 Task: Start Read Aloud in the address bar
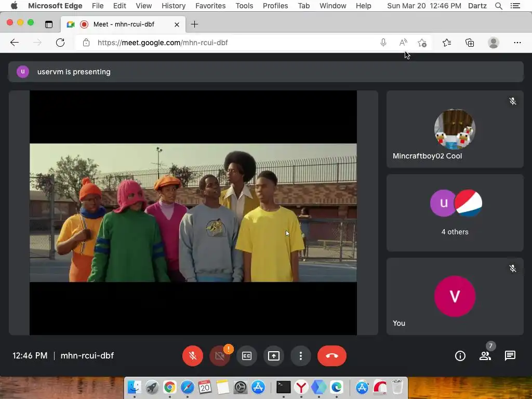click(x=403, y=43)
